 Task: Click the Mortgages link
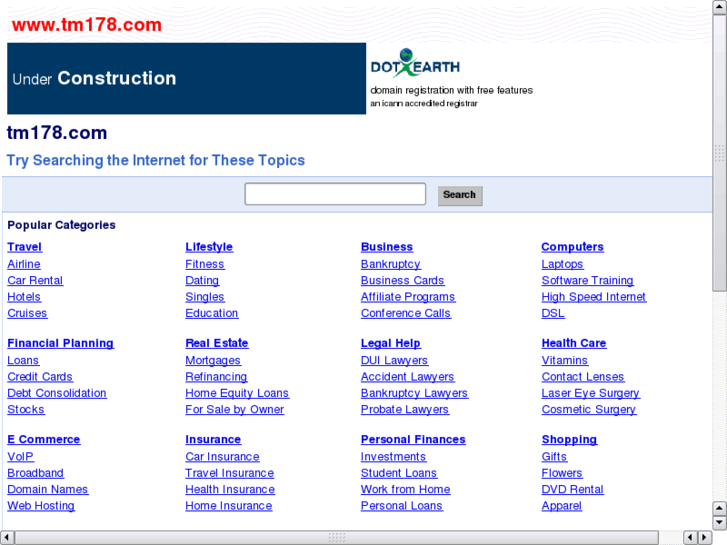coord(213,360)
